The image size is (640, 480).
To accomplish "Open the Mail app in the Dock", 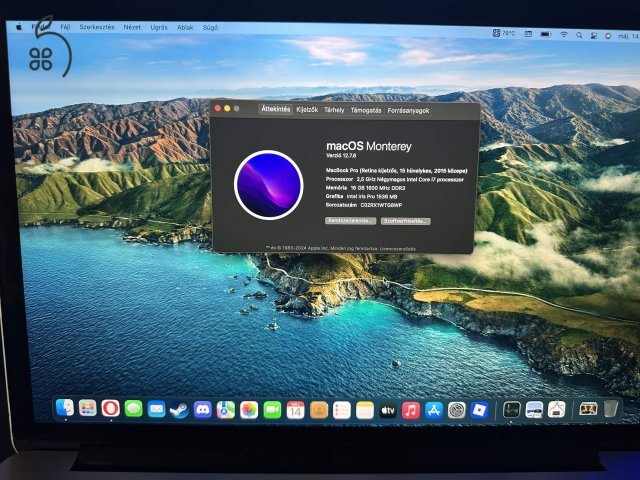I will pyautogui.click(x=156, y=409).
